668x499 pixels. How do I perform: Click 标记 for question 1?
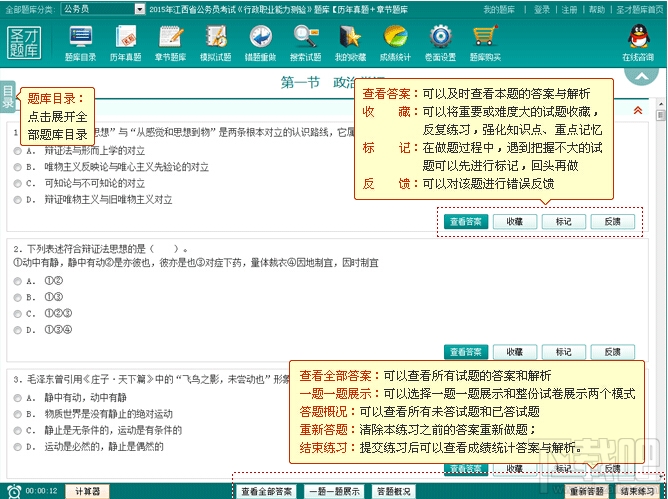coord(564,222)
